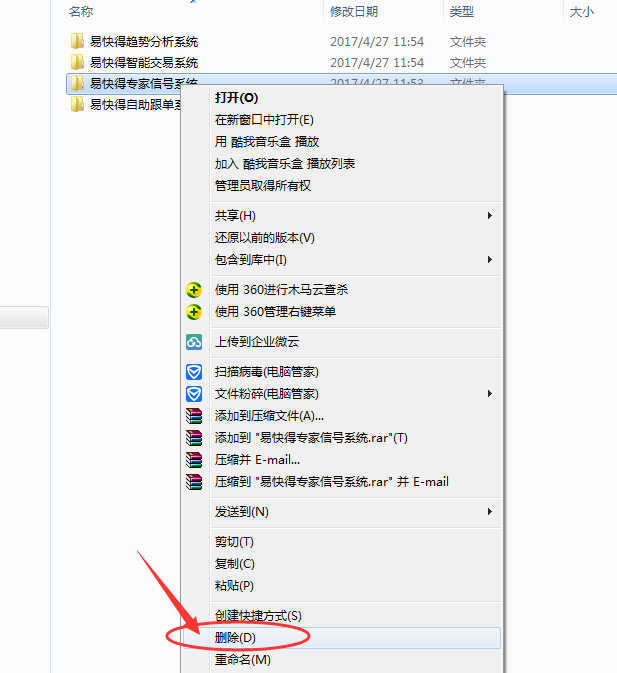Click the WinRAR icon beside 添加到压缩文件(A)

[194, 416]
